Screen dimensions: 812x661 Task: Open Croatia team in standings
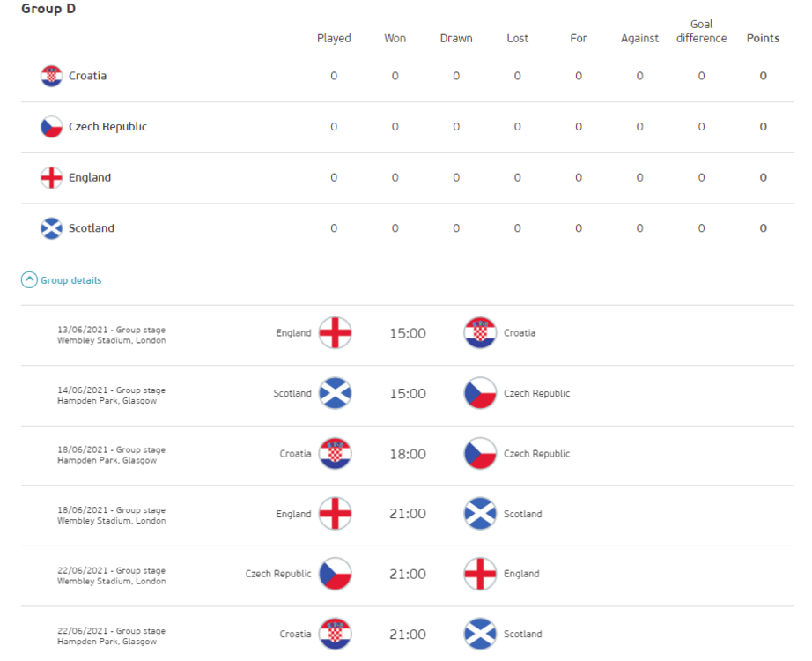pyautogui.click(x=87, y=76)
